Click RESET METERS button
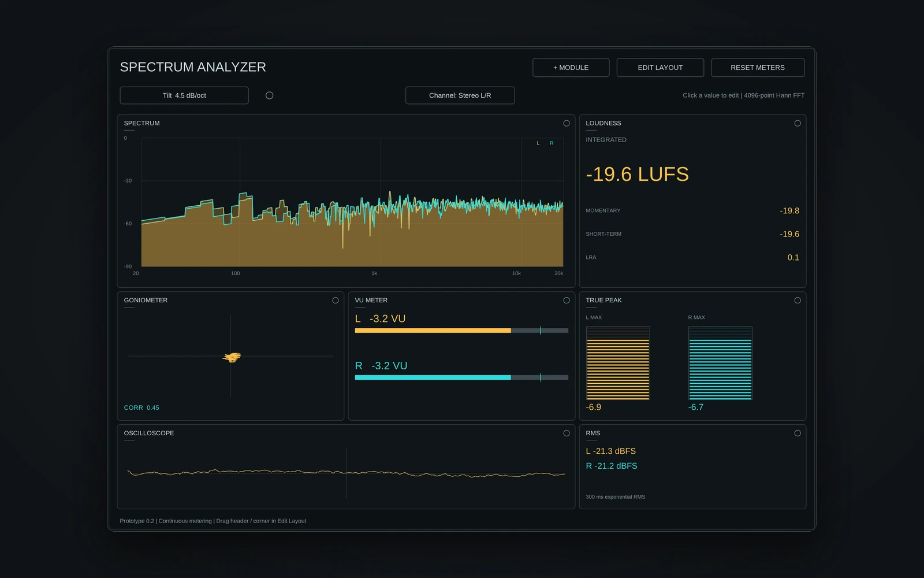Screen dimensions: 924x578 tap(758, 68)
